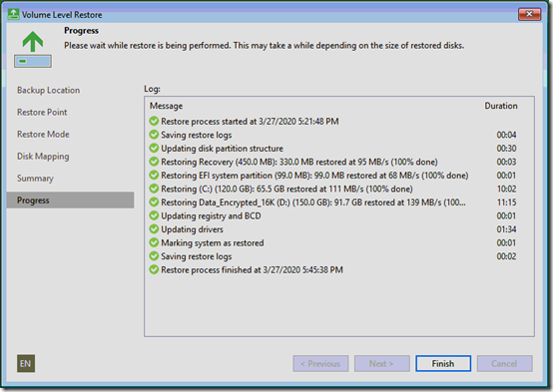Select 'Restoring (C:) (120.0 GB)' log entry
The width and height of the screenshot is (553, 392).
286,189
